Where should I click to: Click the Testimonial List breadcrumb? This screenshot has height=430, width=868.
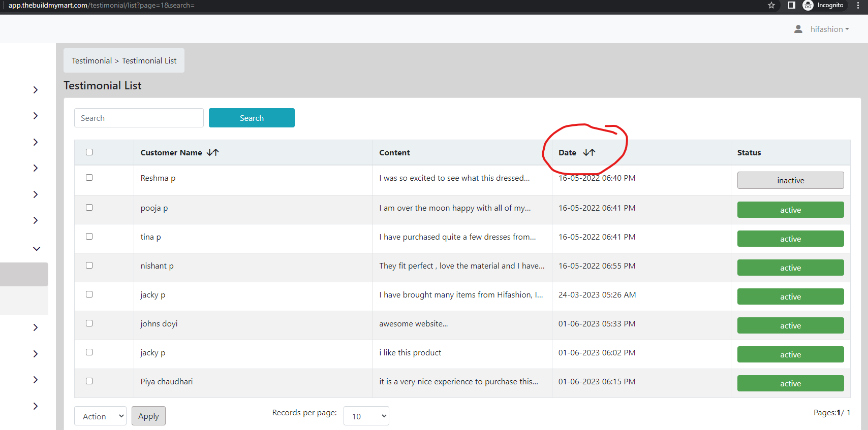[x=149, y=60]
